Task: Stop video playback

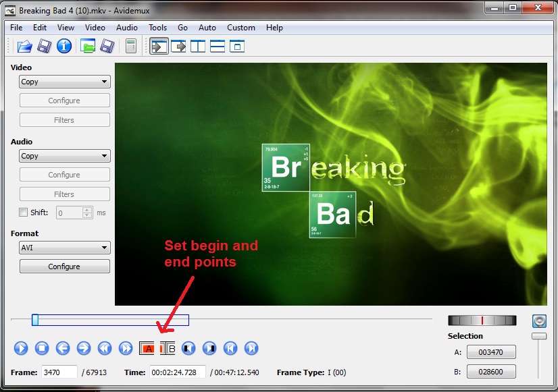Action: click(x=42, y=348)
